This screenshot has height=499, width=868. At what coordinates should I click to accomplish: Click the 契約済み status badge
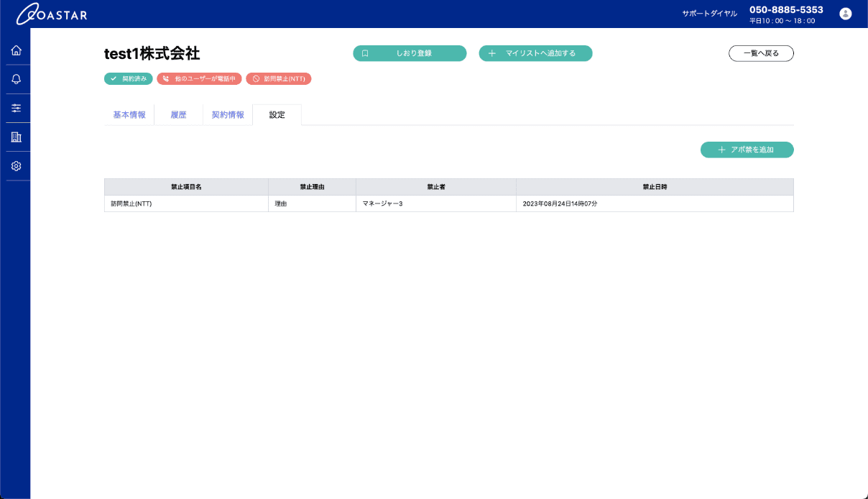[x=129, y=78]
